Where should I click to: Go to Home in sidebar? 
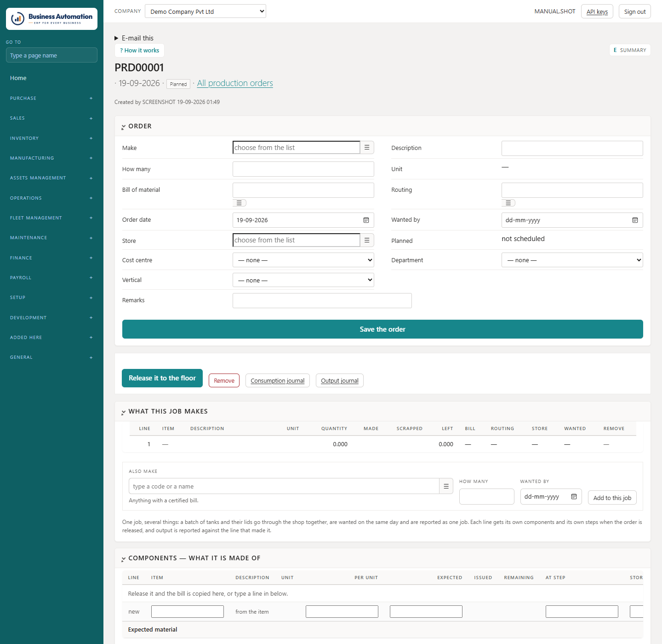[x=18, y=78]
